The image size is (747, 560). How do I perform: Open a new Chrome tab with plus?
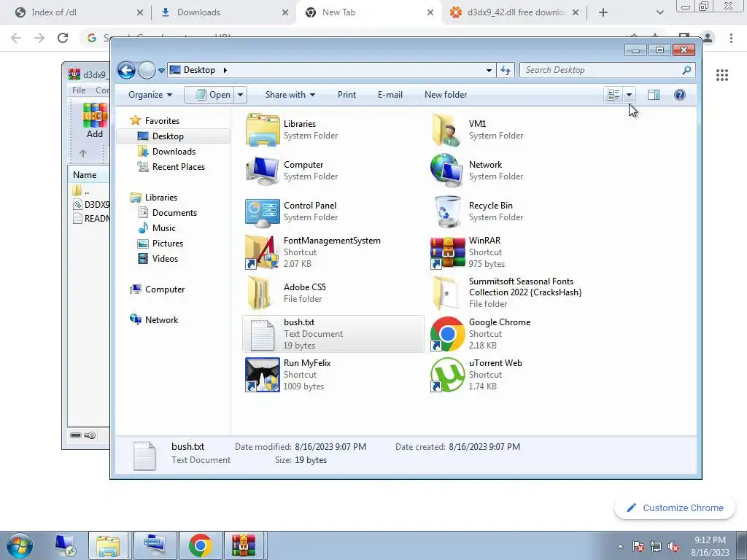pyautogui.click(x=603, y=12)
